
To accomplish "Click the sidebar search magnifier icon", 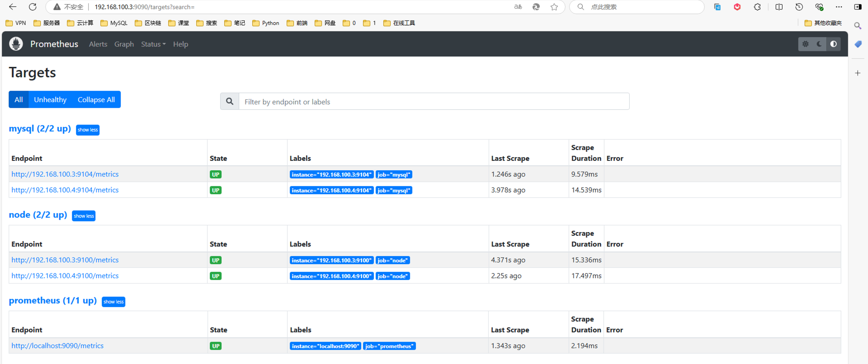I will pyautogui.click(x=858, y=26).
